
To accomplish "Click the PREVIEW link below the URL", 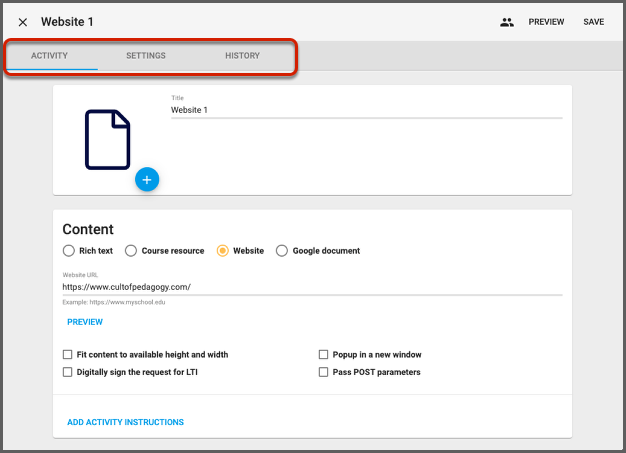I will point(85,322).
